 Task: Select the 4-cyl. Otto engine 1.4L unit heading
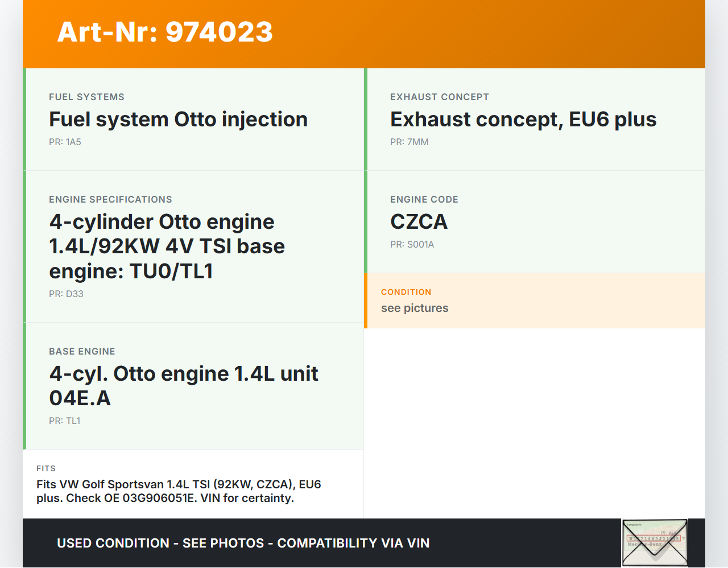(183, 386)
